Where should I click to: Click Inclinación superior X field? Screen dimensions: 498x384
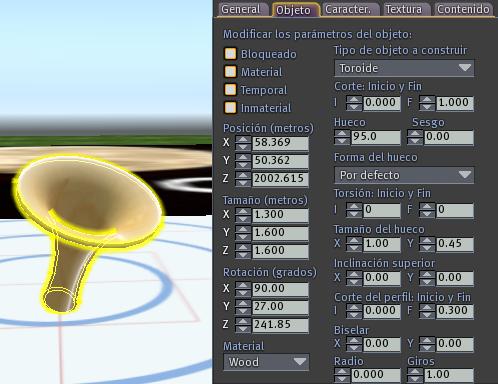tap(382, 278)
